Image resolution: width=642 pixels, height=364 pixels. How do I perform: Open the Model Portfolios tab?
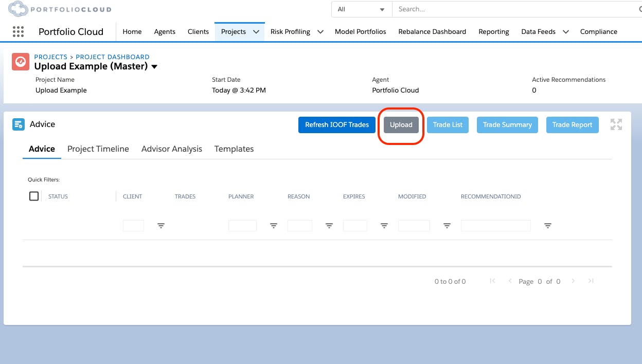pos(360,31)
